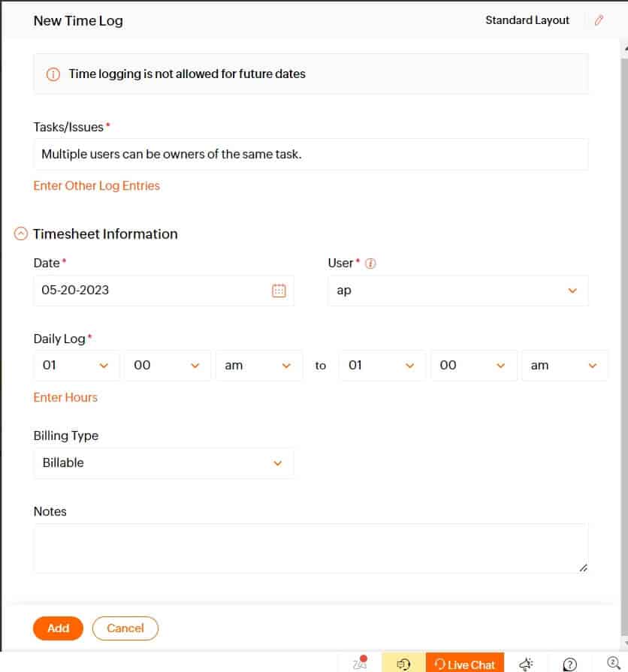The image size is (628, 672).
Task: Click the notification icon with red dot
Action: click(360, 662)
